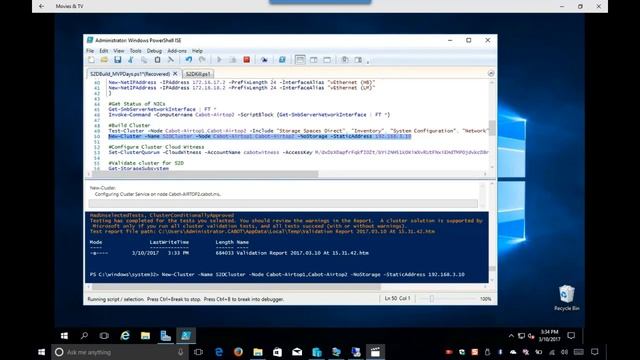
Task: Click the Ln 50 Col 1 status indicator
Action: pos(397,298)
